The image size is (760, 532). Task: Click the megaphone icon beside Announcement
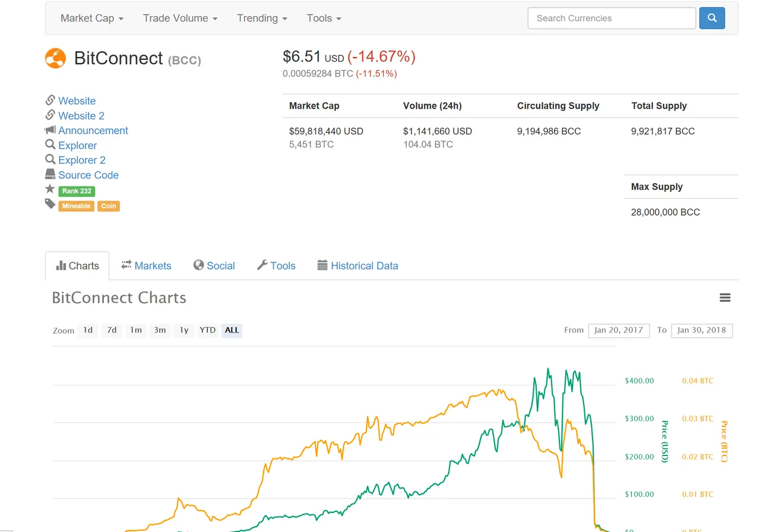[50, 129]
